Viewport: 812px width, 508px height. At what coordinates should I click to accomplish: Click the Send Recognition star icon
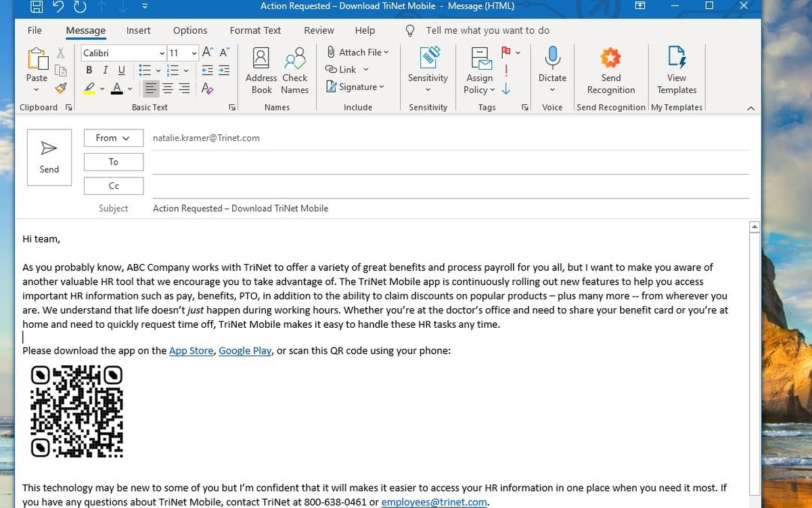coord(610,59)
